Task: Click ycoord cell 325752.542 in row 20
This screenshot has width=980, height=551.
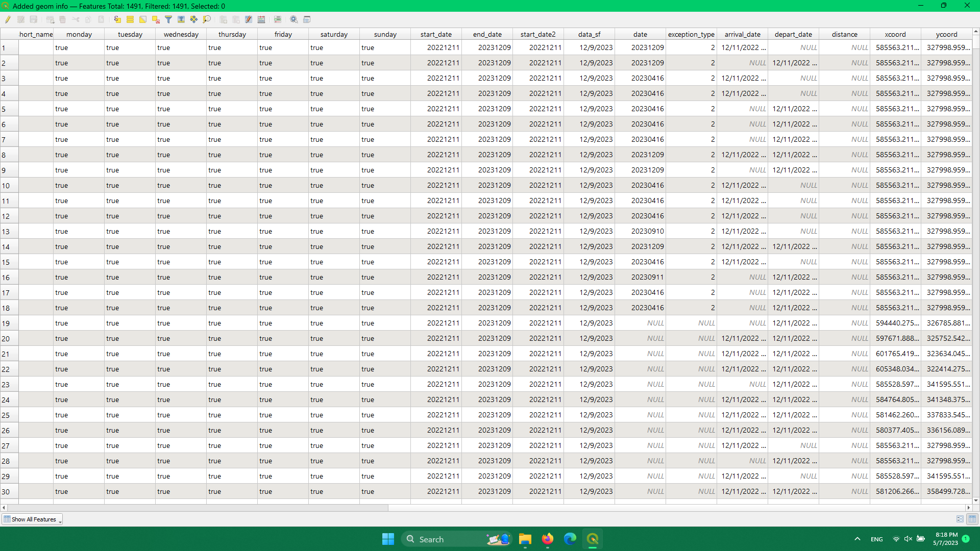Action: pyautogui.click(x=947, y=338)
